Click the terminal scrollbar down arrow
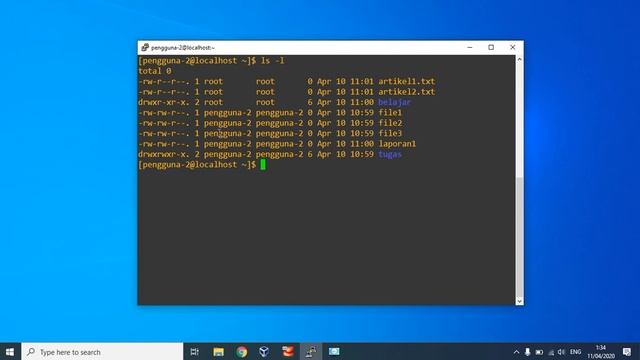The height and width of the screenshot is (360, 640). tap(519, 301)
